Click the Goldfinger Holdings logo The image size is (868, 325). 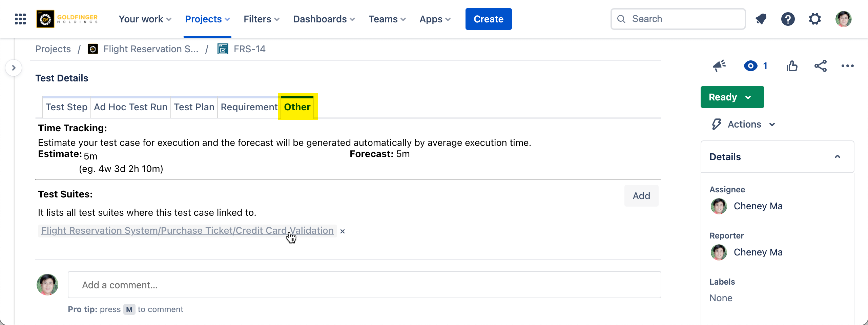coord(67,19)
